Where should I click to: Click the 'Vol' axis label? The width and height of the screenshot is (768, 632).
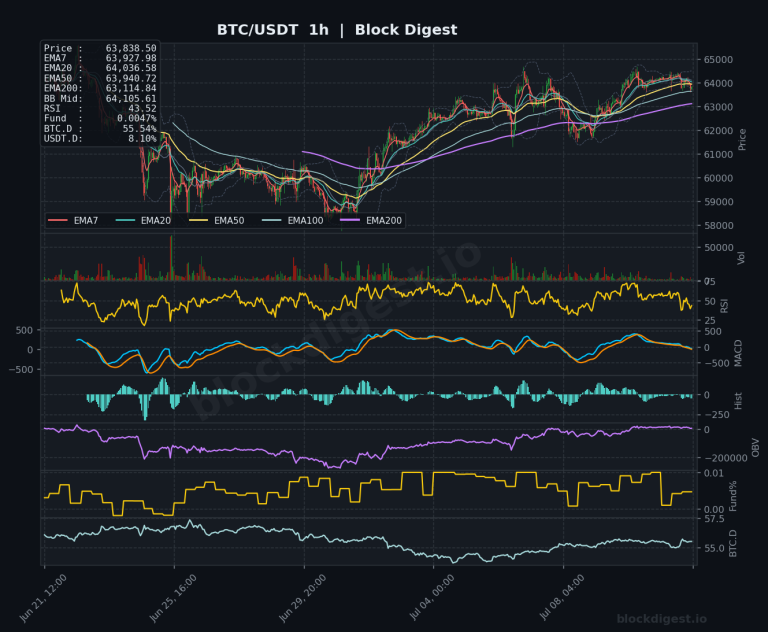(x=741, y=258)
